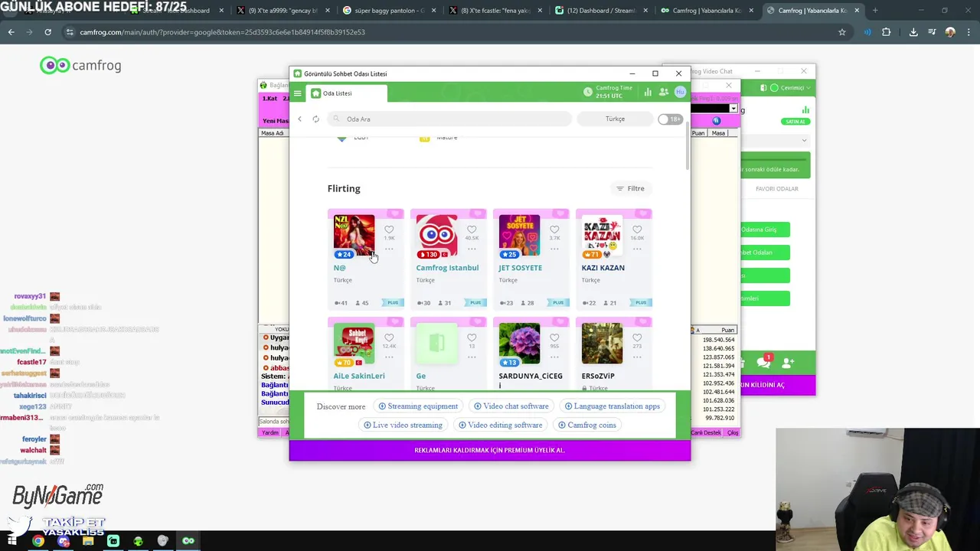Screen dimensions: 980x551
Task: Open the Türkçe language selector
Action: click(x=615, y=119)
